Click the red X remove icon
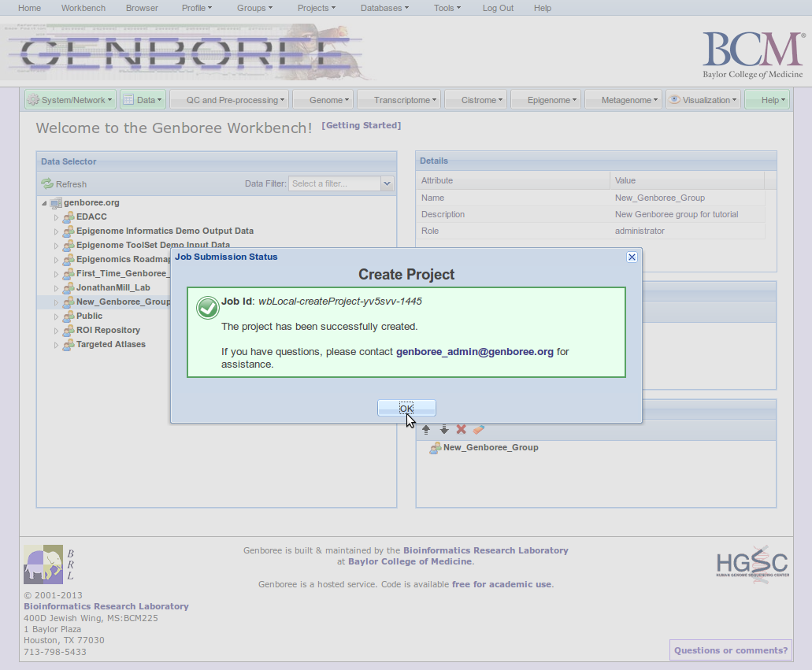812x670 pixels. 462,429
